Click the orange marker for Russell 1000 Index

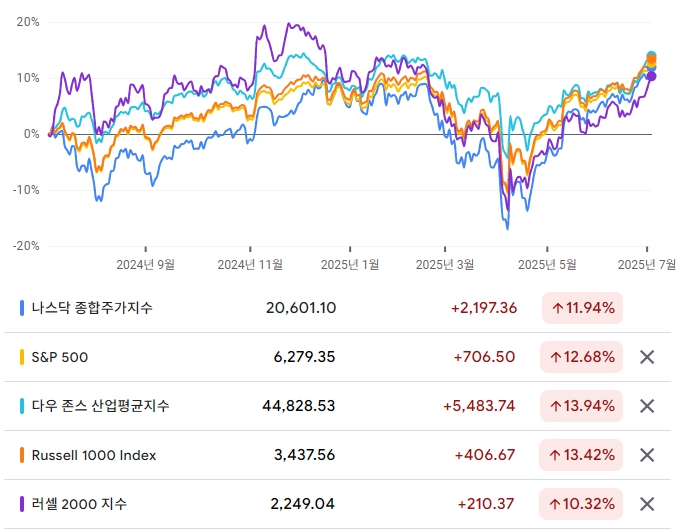click(x=22, y=455)
